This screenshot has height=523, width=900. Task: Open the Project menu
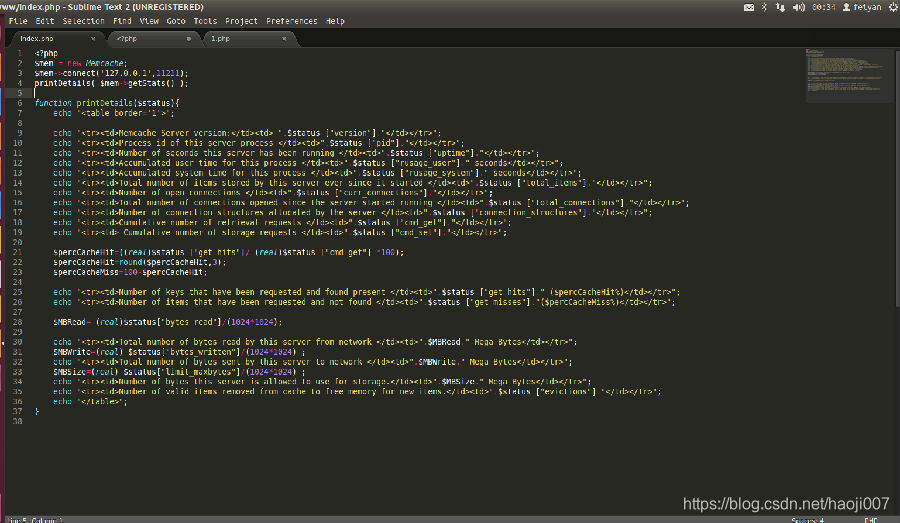[x=241, y=21]
